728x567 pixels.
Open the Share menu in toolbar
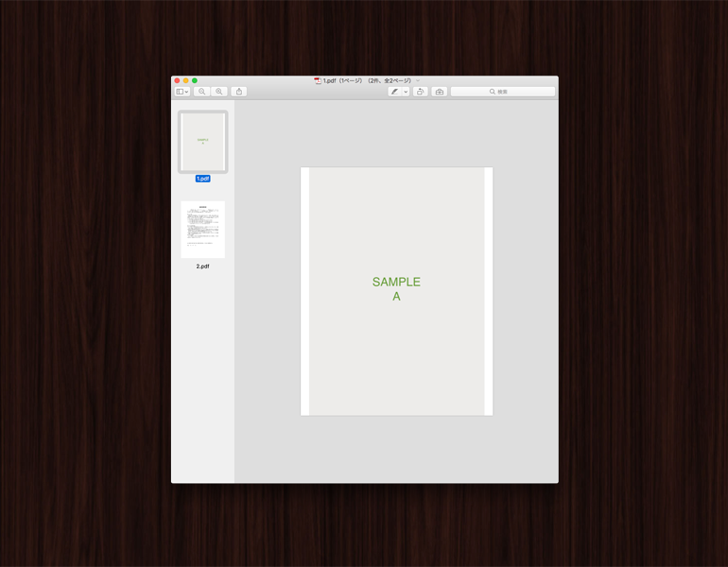pos(239,92)
